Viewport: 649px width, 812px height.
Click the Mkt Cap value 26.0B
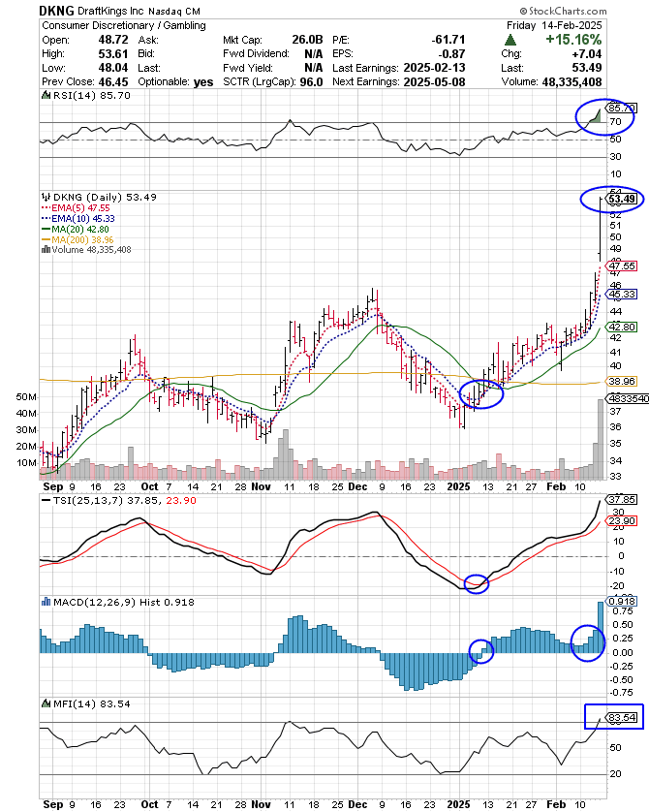307,40
